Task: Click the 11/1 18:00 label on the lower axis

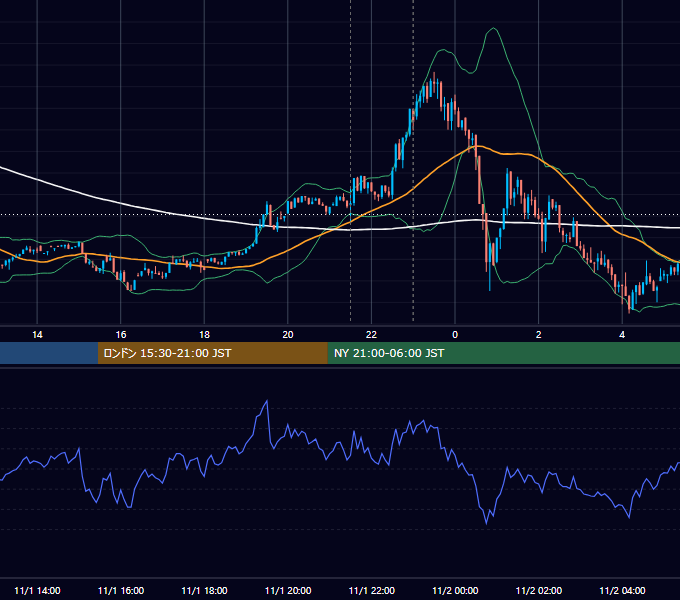Action: pos(204,590)
